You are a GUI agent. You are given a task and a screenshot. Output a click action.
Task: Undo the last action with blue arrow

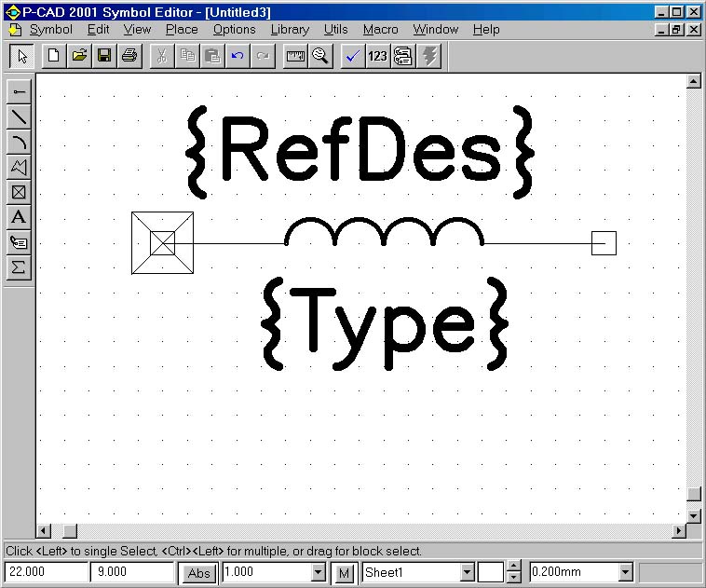click(238, 56)
